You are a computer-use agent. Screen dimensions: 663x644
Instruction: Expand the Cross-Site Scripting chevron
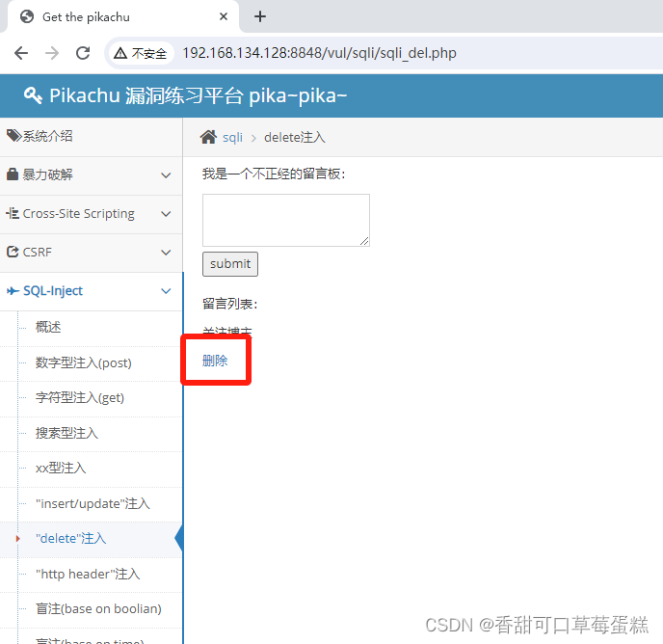166,214
